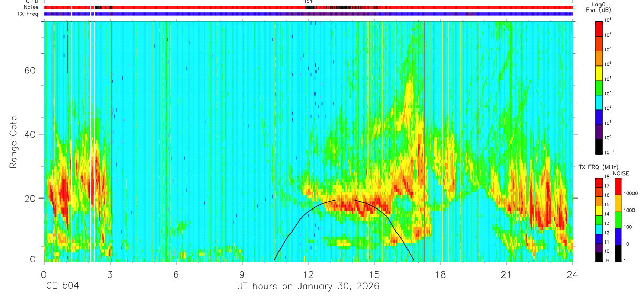Image resolution: width=644 pixels, height=297 pixels.
Task: Click the 100 label on the NOISE legend
Action: pyautogui.click(x=628, y=227)
